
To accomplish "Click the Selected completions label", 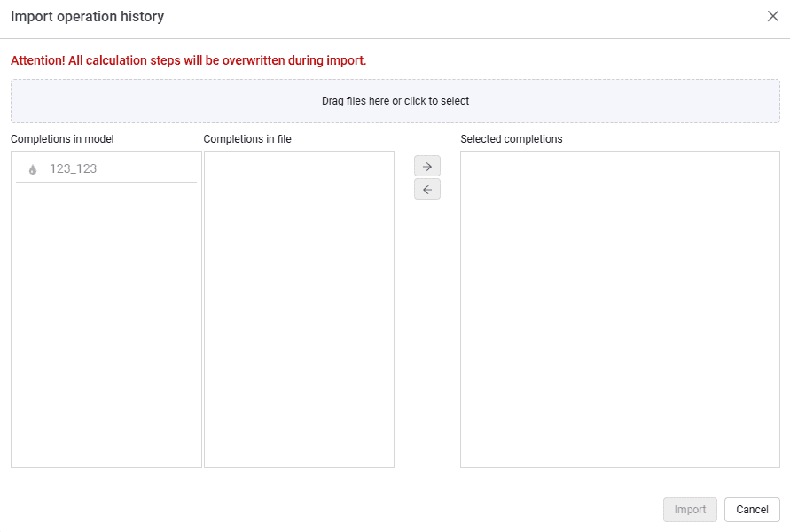I will 512,139.
